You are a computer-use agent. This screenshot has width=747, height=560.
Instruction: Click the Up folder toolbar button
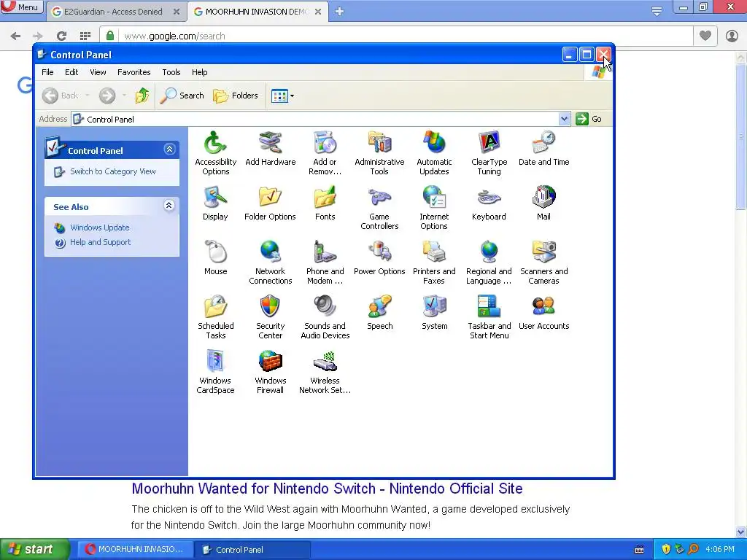(142, 96)
